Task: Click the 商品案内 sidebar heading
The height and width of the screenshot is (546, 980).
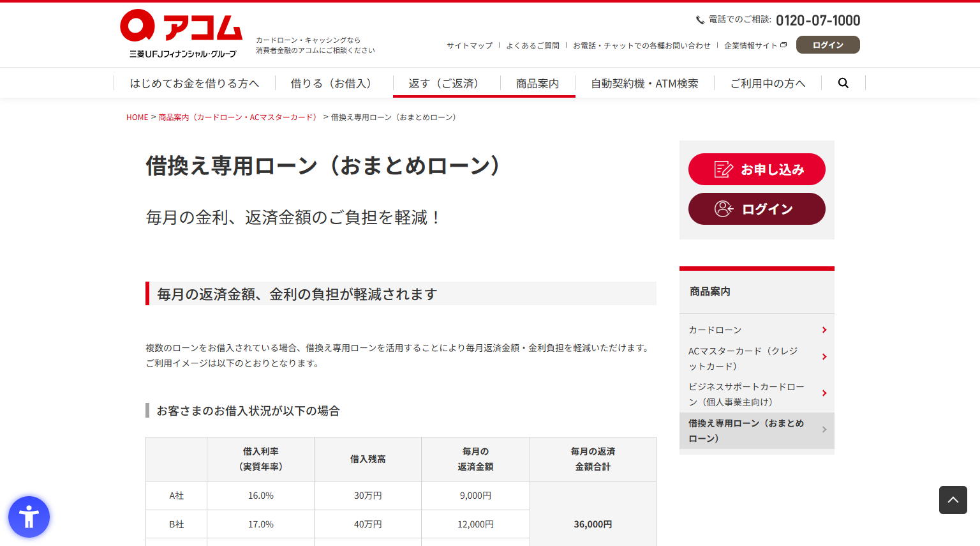Action: click(710, 291)
